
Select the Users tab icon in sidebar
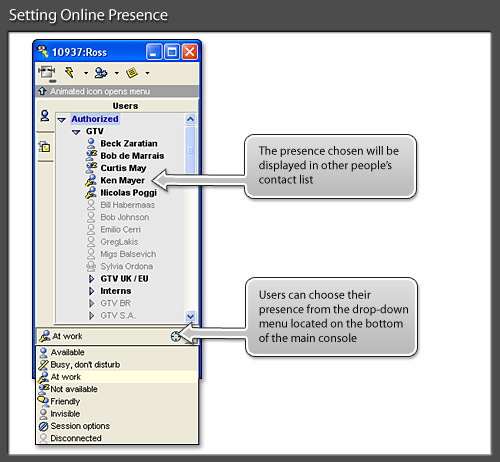(45, 116)
